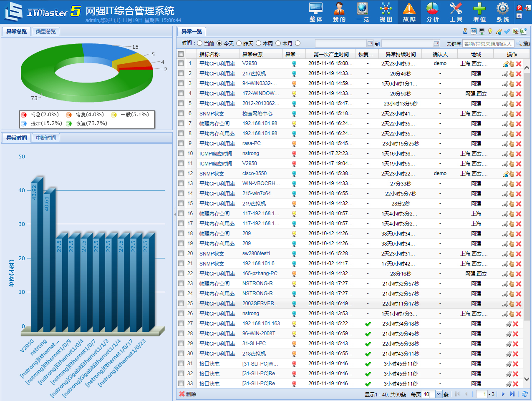The height and width of the screenshot is (401, 532).
Task: Switch to the 异常时间 tab
Action: [17, 138]
